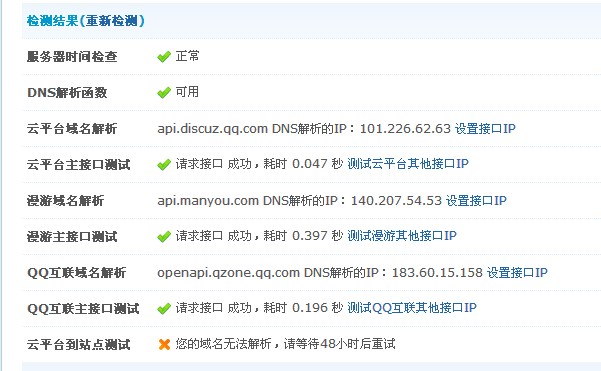The width and height of the screenshot is (601, 371).
Task: Select the 云平台主接口测试 row label
Action: 79,165
